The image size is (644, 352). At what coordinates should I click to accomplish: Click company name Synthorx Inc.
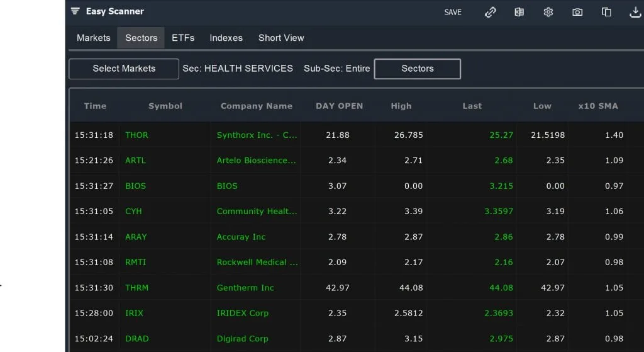coord(257,135)
